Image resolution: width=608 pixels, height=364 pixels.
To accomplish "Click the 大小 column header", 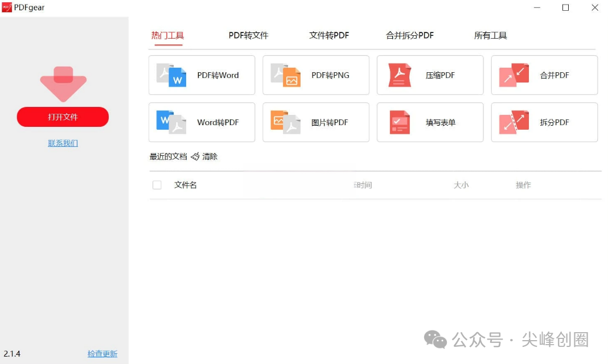I will tap(461, 185).
